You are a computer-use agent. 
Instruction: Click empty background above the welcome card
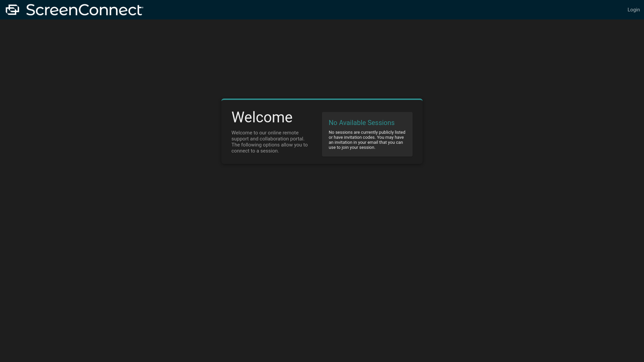point(322,57)
